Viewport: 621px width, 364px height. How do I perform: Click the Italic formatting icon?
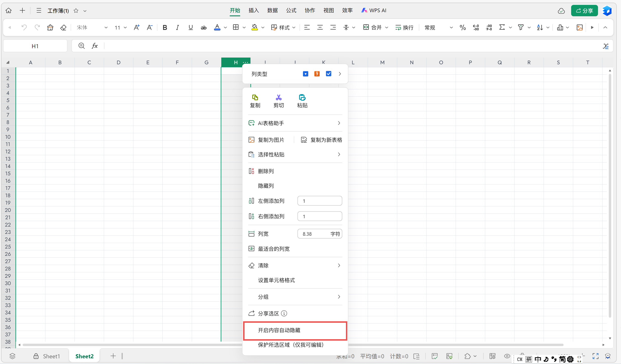coord(177,28)
